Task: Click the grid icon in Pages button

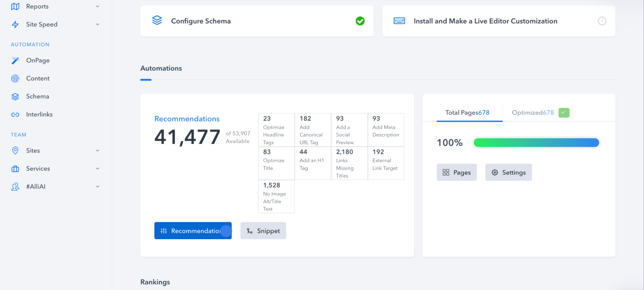Action: point(446,172)
